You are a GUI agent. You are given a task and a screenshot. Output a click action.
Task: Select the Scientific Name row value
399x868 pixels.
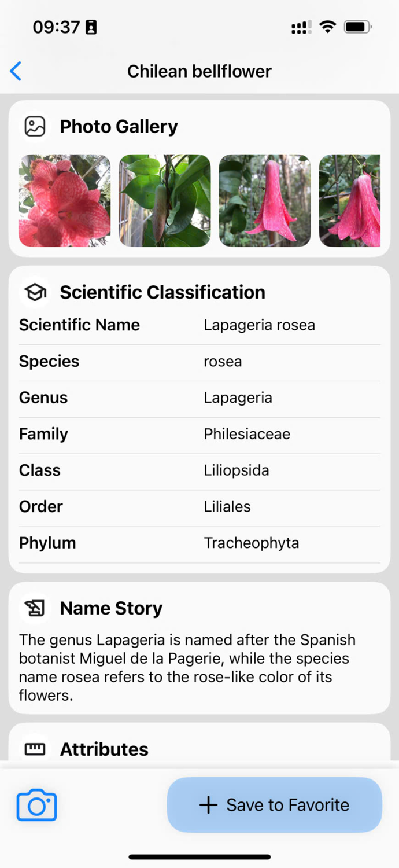coord(259,325)
